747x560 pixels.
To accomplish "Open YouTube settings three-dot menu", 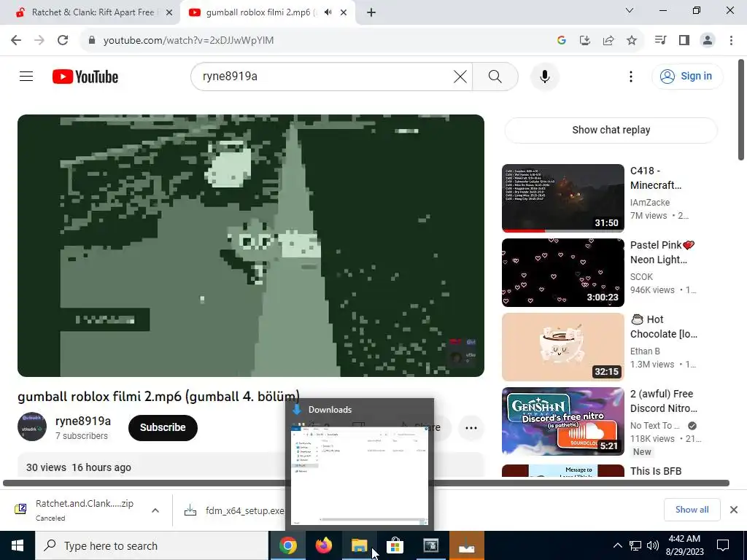I will (631, 77).
